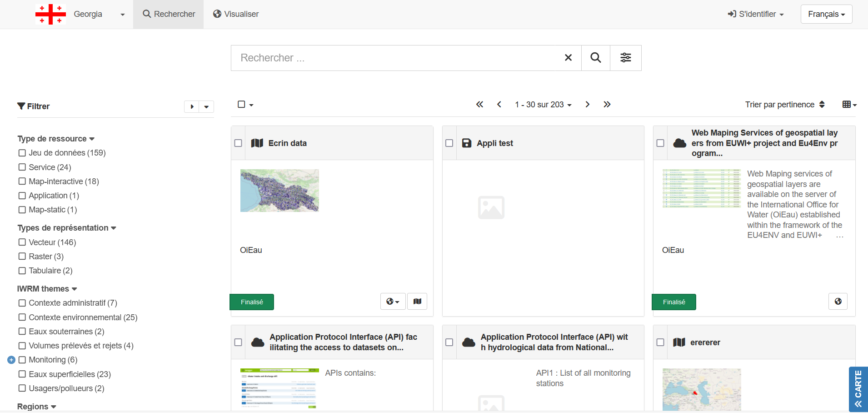The height and width of the screenshot is (413, 868).
Task: Click Web Maping Services table thumbnail
Action: (702, 188)
